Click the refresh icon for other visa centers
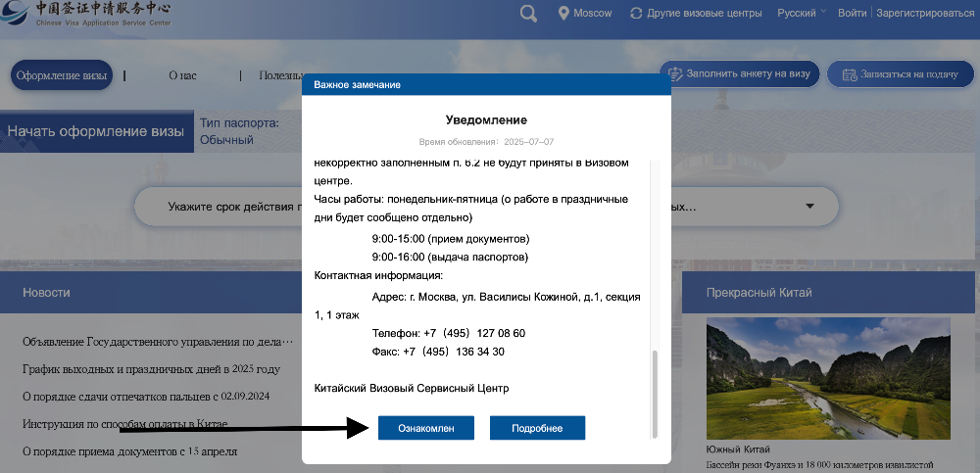Viewport: 980px width, 473px height. (x=637, y=14)
